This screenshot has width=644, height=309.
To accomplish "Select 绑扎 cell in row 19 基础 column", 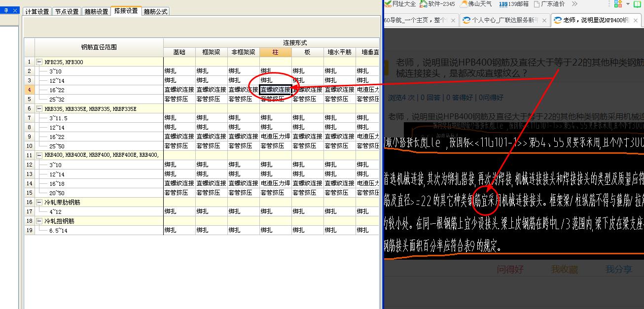I will tap(179, 230).
